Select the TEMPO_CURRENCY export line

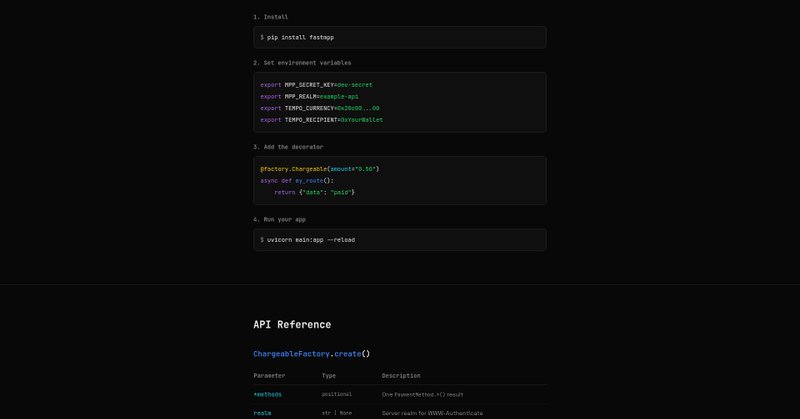[x=320, y=108]
